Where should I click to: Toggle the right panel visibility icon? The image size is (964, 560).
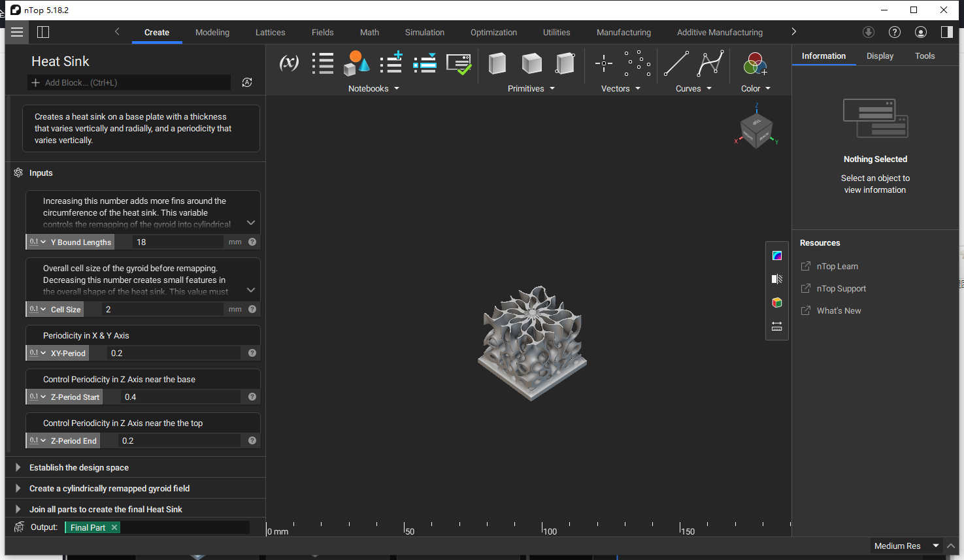[x=946, y=32]
